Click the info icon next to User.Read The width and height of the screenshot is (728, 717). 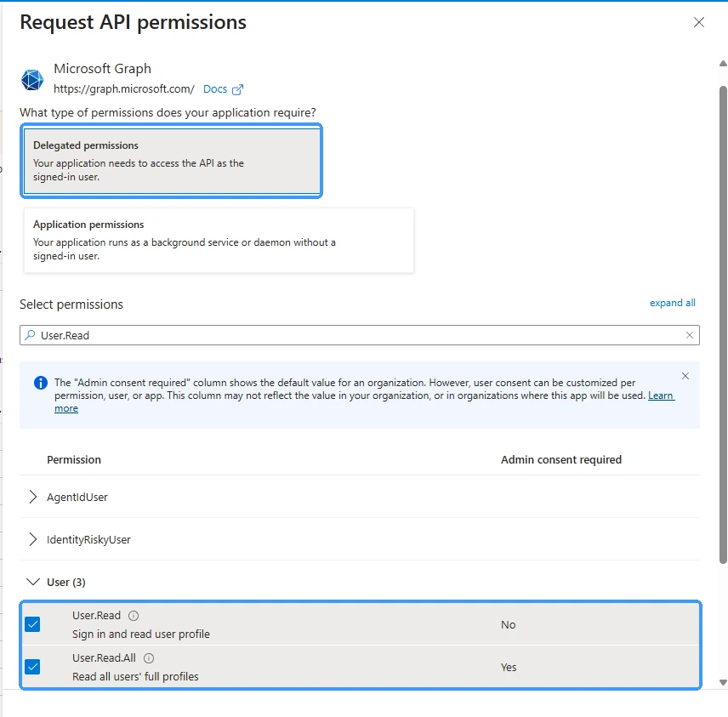coord(134,616)
